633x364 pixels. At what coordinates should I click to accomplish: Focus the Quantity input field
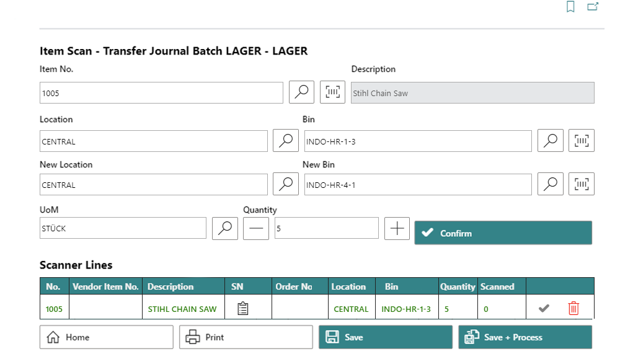point(327,228)
